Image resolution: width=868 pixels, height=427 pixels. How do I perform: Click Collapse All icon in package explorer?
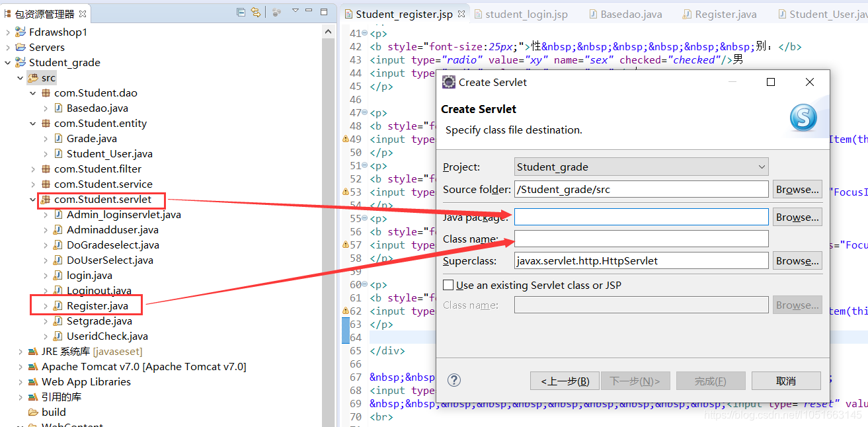click(x=241, y=12)
